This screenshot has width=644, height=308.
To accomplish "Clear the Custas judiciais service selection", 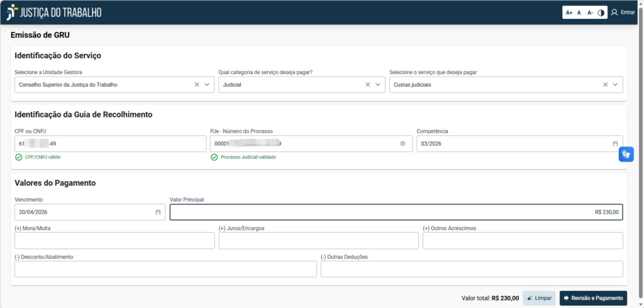I will pos(606,85).
